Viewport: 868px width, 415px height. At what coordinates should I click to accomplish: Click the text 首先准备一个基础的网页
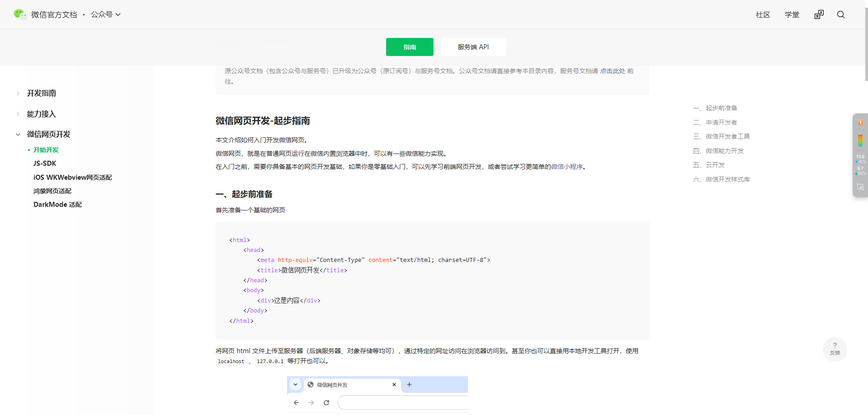250,210
